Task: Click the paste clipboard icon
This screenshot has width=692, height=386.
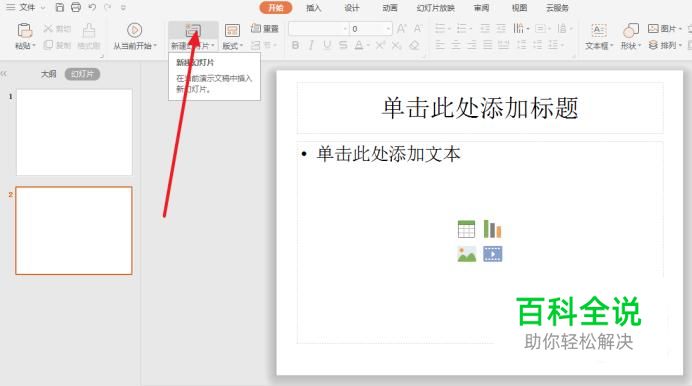Action: [24, 30]
